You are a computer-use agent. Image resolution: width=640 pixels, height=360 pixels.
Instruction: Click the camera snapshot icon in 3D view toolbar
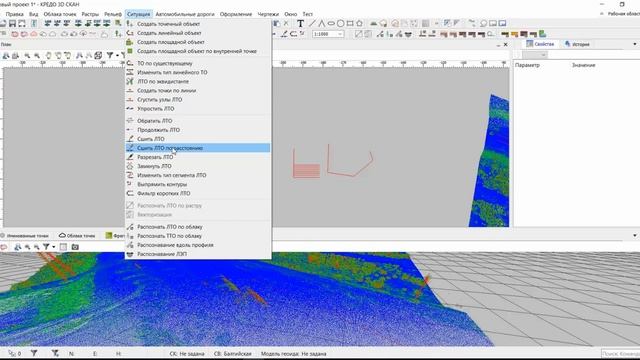coord(75,247)
